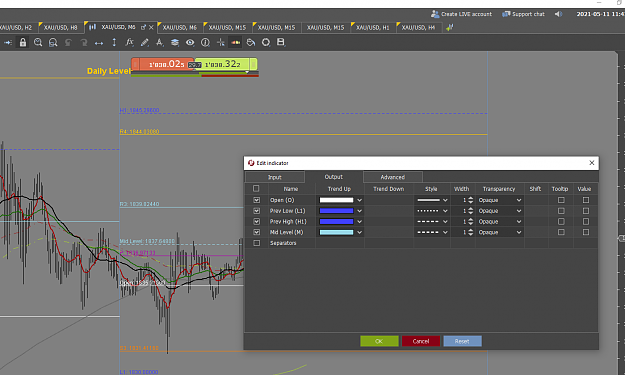Image resolution: width=625 pixels, height=375 pixels.
Task: Click the green OK button
Action: coord(379,341)
